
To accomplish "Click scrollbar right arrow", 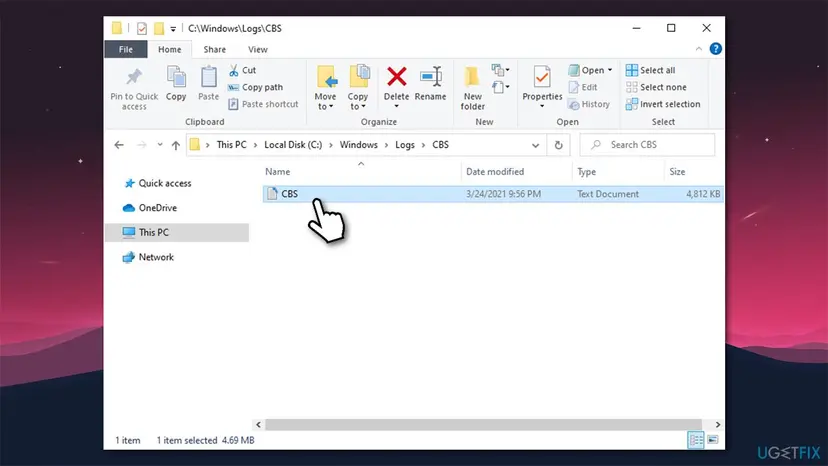I will point(718,425).
